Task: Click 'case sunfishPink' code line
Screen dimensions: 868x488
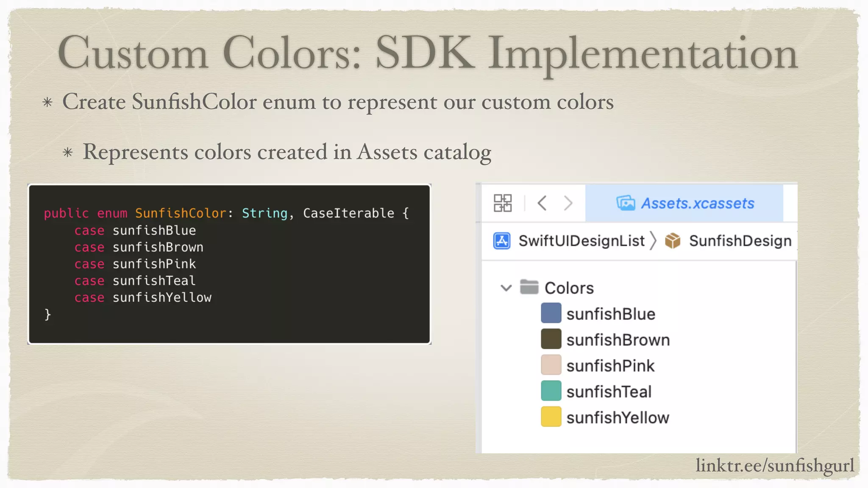Action: 135,264
